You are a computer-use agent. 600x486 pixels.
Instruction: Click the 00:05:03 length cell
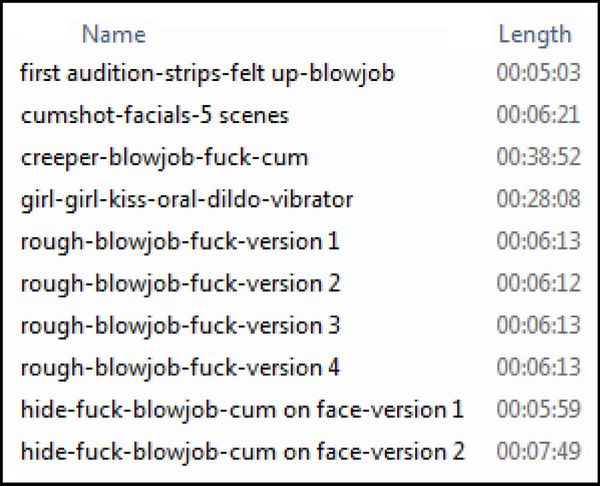pyautogui.click(x=538, y=72)
